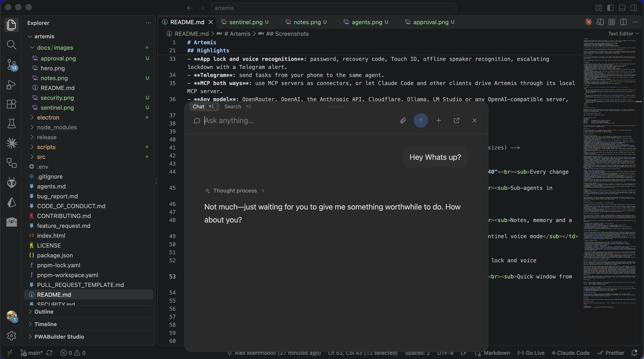Open notifications bell in status bar
The image size is (644, 359).
pos(634,353)
